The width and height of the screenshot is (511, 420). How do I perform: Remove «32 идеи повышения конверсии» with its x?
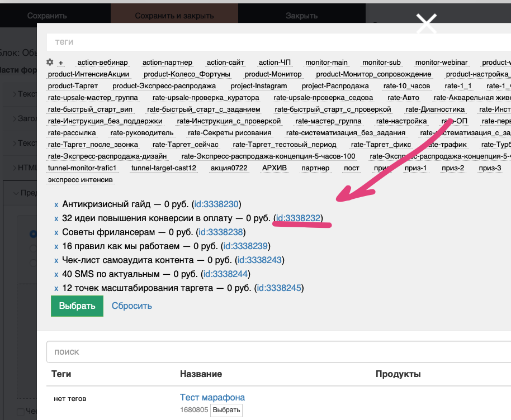56,219
